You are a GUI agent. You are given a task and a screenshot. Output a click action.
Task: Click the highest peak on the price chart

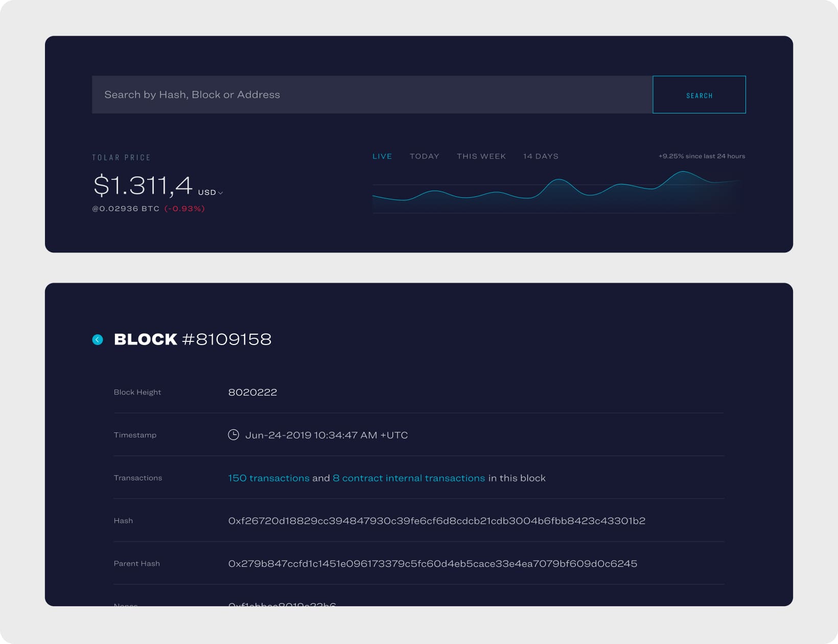683,173
